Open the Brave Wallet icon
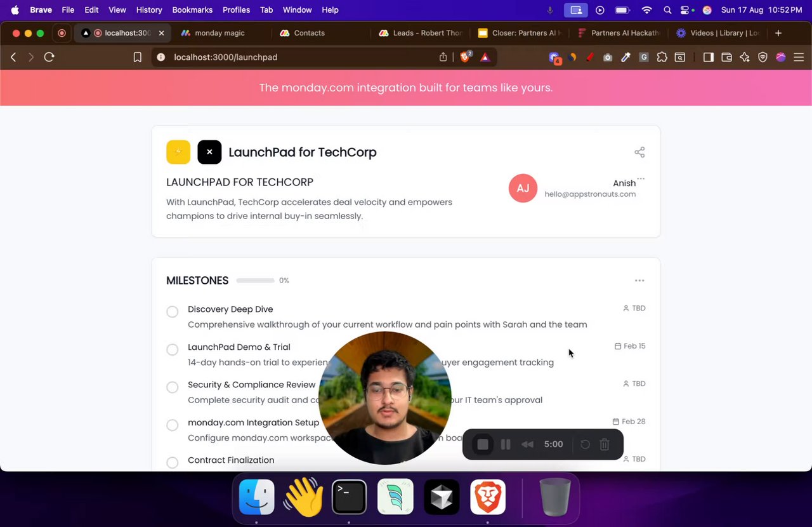 click(727, 57)
